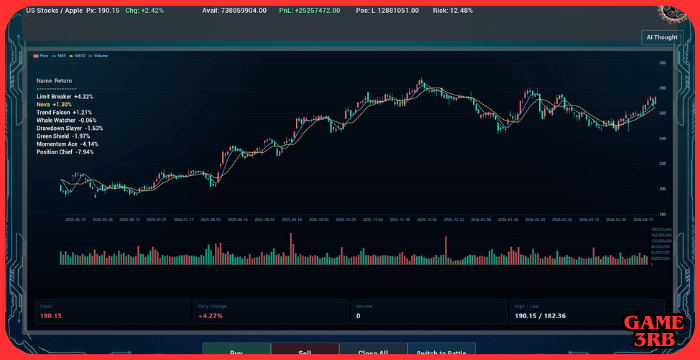Click the 'Chg: +2.42%' value

145,10
